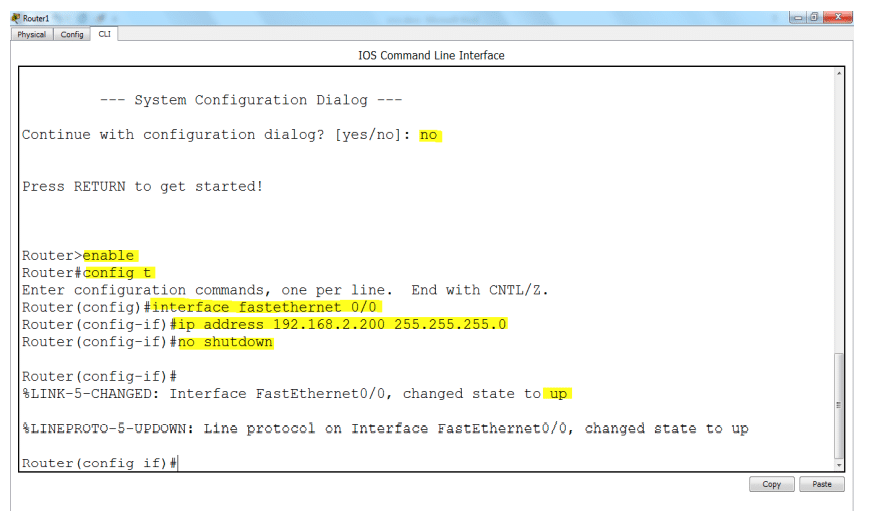Click the Router1 title bar text

[36, 18]
